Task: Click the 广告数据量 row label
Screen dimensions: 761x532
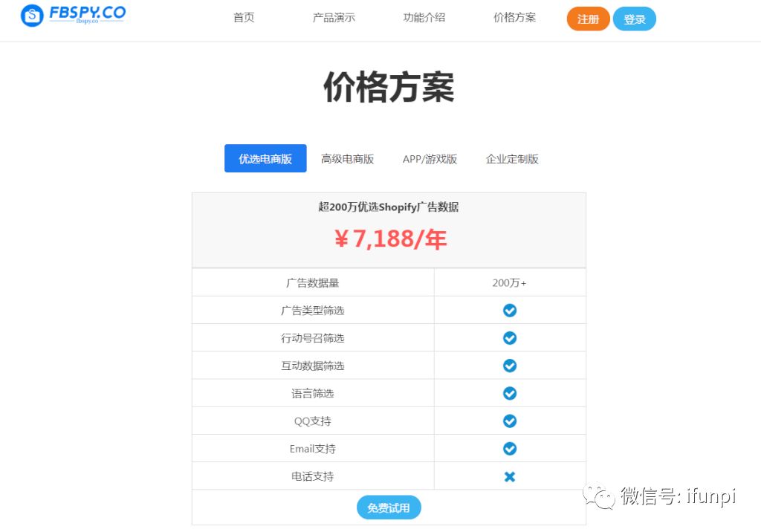Action: pos(313,282)
